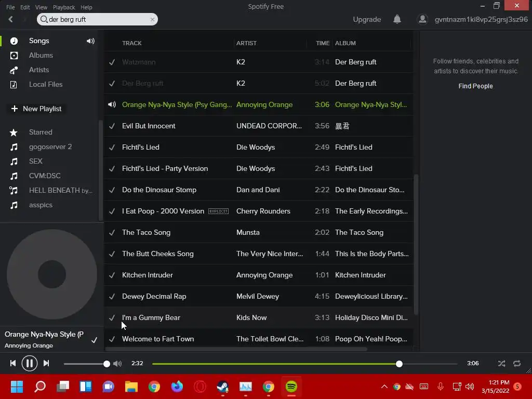532x399 pixels.
Task: Open the notifications bell
Action: pos(397,19)
